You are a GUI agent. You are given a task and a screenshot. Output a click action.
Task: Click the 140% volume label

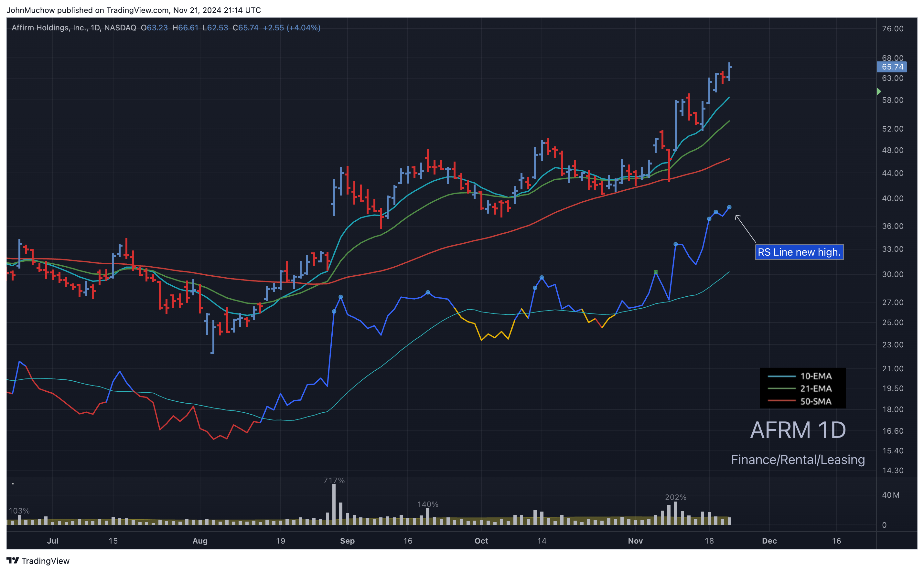[x=427, y=504]
